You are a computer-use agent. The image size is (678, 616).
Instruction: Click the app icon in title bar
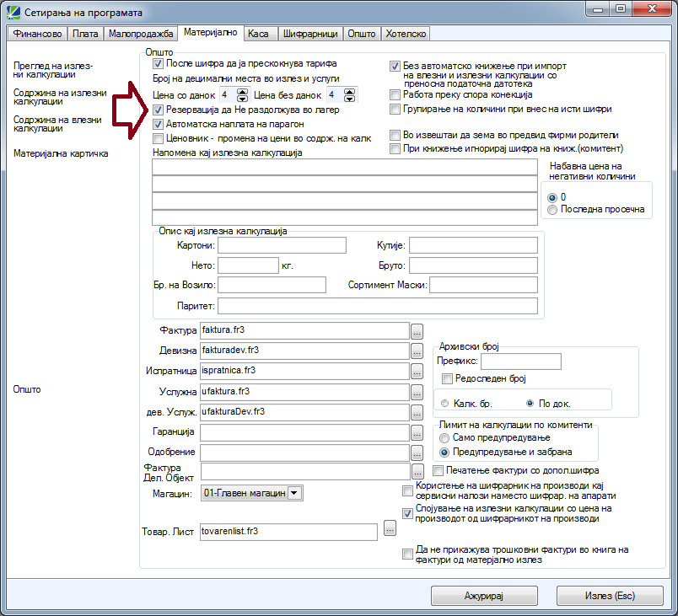pos(13,12)
